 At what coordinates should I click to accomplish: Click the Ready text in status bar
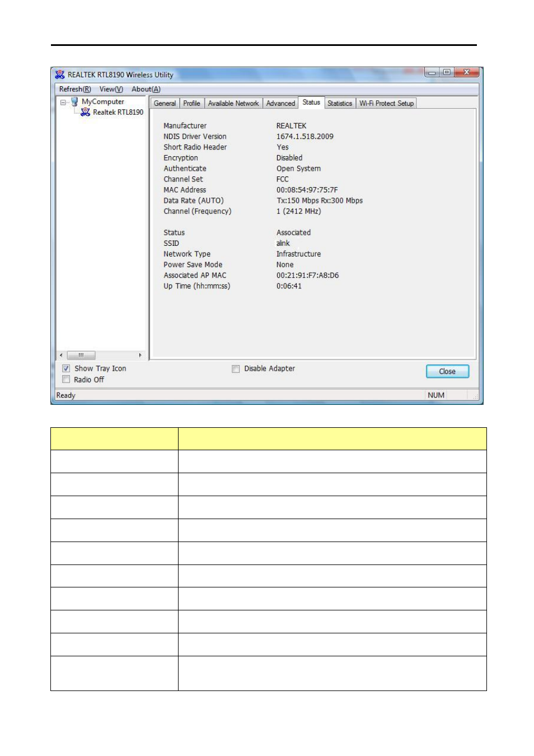[x=65, y=395]
